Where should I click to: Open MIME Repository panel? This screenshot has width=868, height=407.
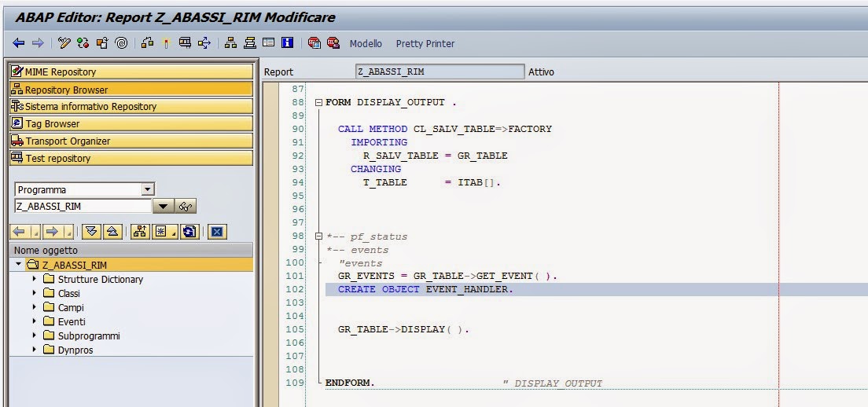131,71
